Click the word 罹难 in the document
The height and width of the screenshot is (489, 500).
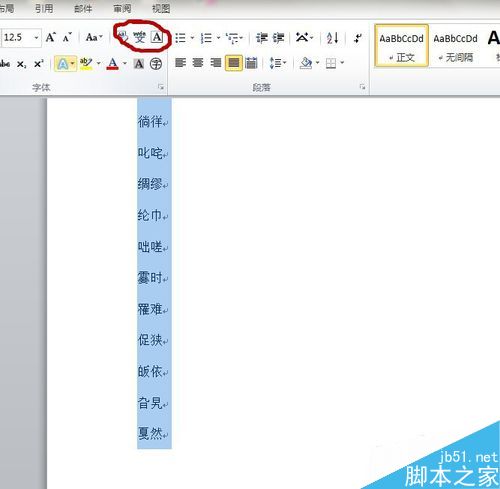click(150, 309)
